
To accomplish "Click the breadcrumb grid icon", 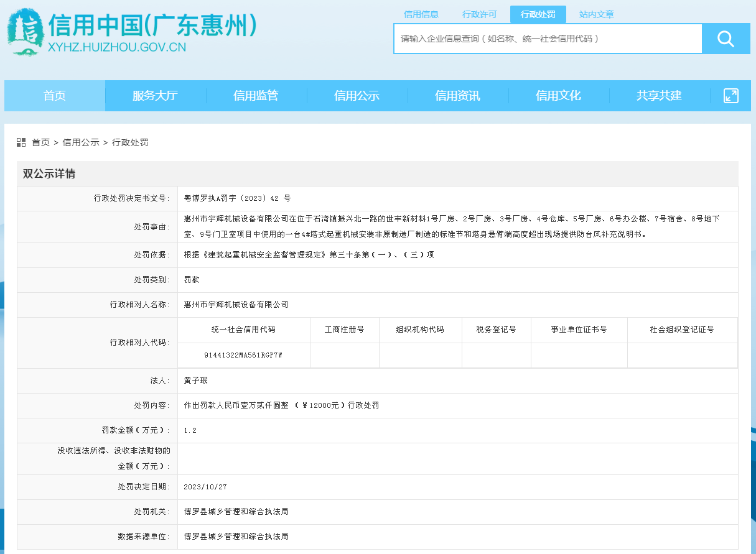I will pyautogui.click(x=21, y=142).
